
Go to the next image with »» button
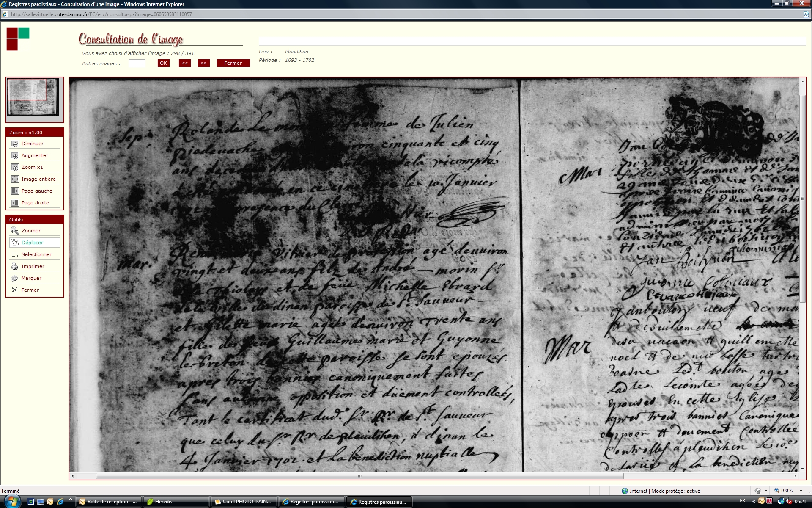tap(204, 63)
